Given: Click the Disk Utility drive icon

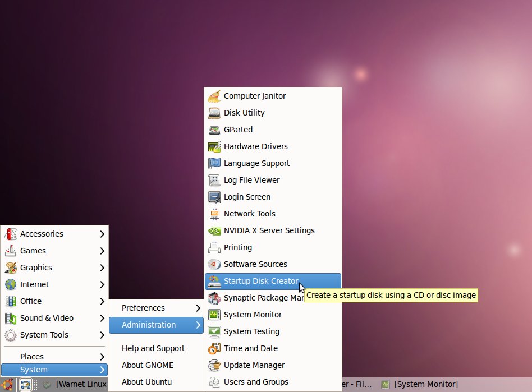Looking at the screenshot, I should tap(214, 113).
